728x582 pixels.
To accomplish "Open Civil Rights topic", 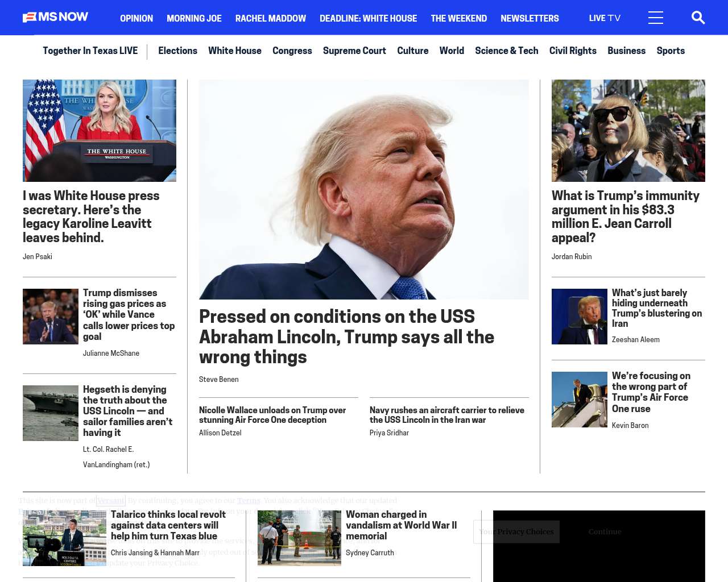I will click(x=573, y=51).
